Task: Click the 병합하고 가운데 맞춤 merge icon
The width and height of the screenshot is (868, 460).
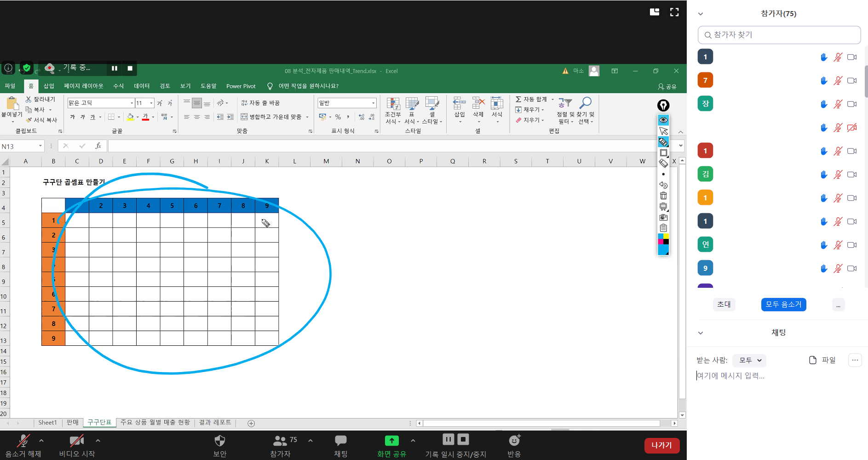Action: click(244, 117)
